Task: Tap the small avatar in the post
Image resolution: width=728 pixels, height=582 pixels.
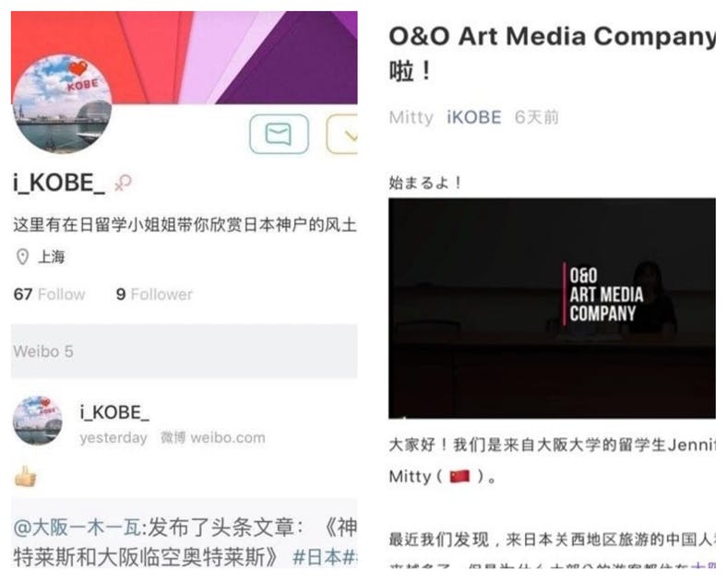Action: pyautogui.click(x=38, y=421)
